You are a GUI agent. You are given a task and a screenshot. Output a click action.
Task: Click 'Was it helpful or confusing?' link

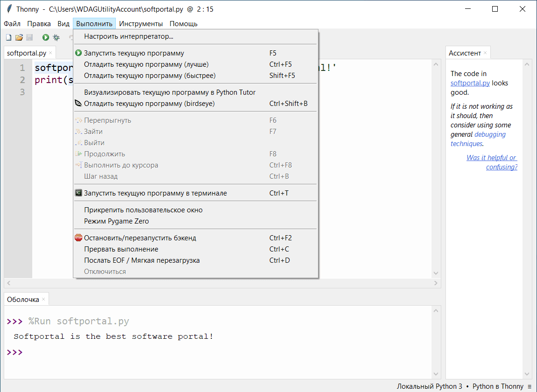coord(492,162)
